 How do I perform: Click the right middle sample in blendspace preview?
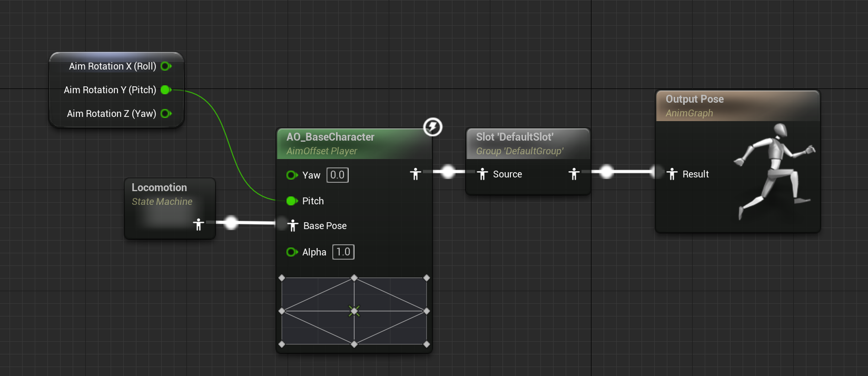(x=427, y=311)
